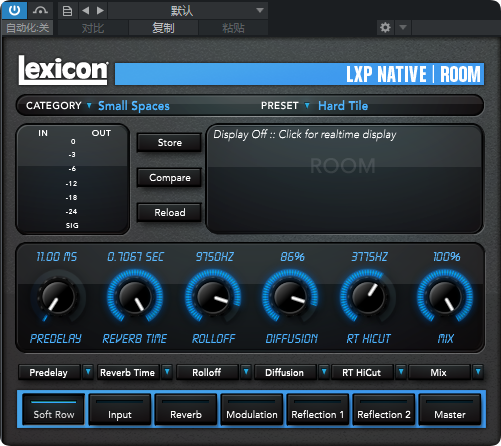Screen dimensions: 501x446
Task: Click the Compare button
Action: pyautogui.click(x=169, y=178)
